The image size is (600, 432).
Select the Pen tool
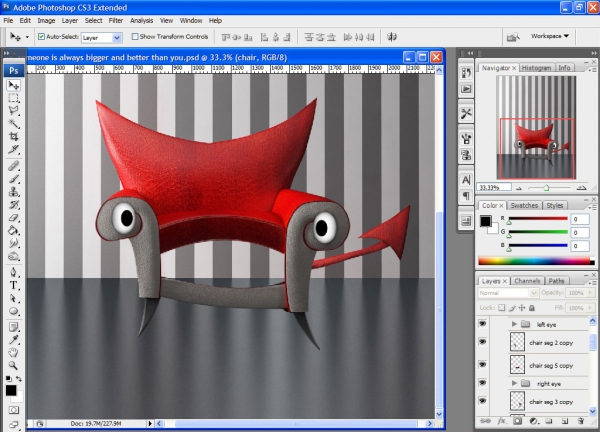tap(14, 272)
